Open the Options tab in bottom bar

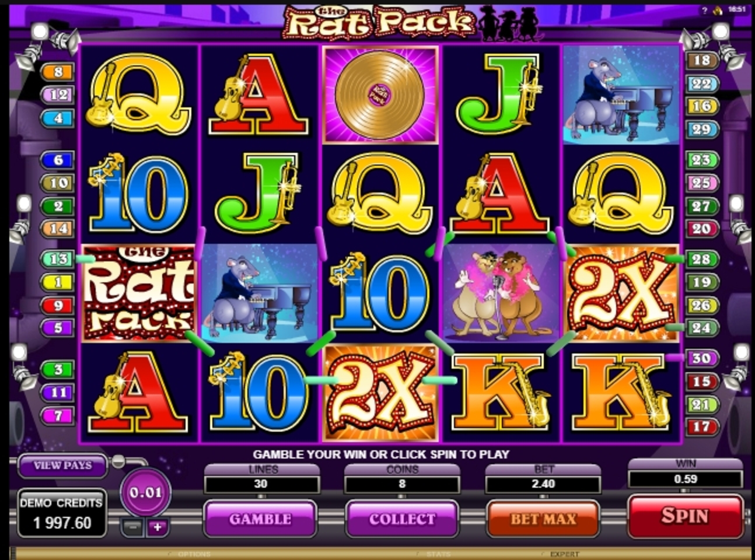coord(194,554)
